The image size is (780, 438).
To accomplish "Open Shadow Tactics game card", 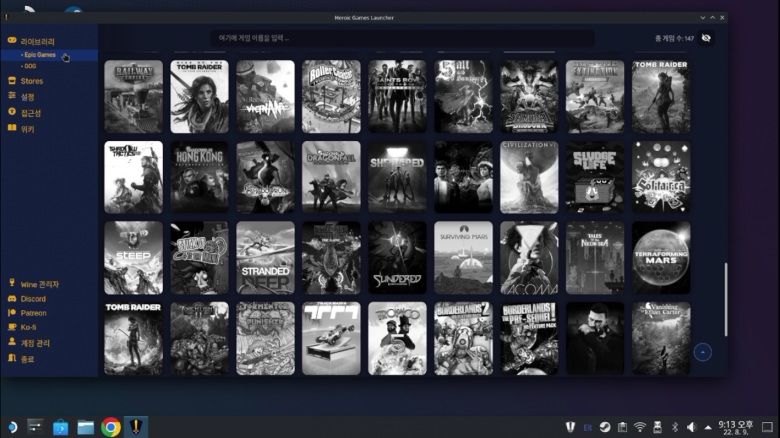I will [x=133, y=177].
